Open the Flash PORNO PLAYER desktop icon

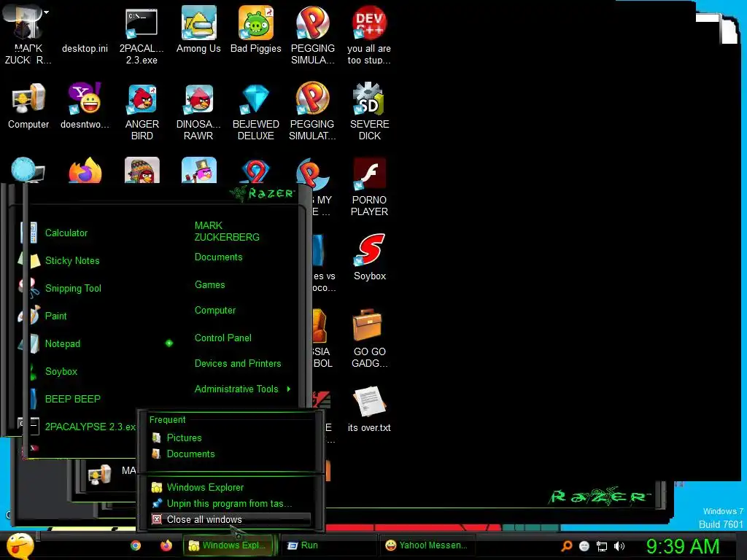pos(369,187)
